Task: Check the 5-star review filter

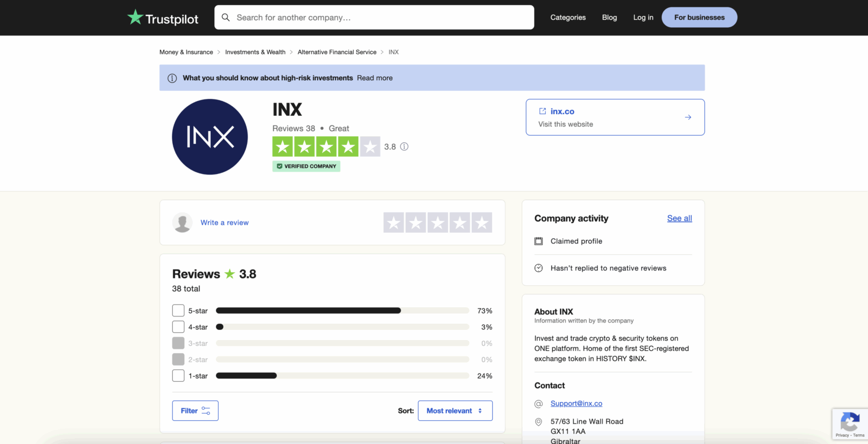Action: (x=177, y=310)
